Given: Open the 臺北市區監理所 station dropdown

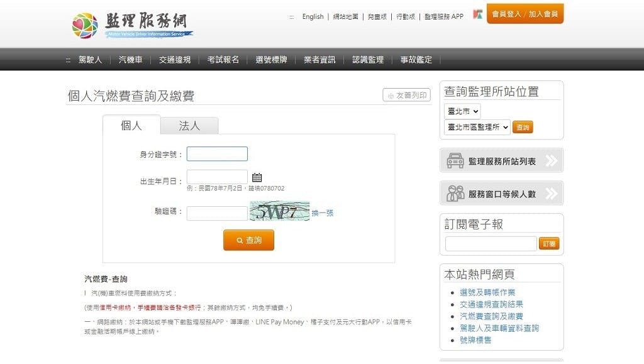Looking at the screenshot, I should (x=477, y=127).
